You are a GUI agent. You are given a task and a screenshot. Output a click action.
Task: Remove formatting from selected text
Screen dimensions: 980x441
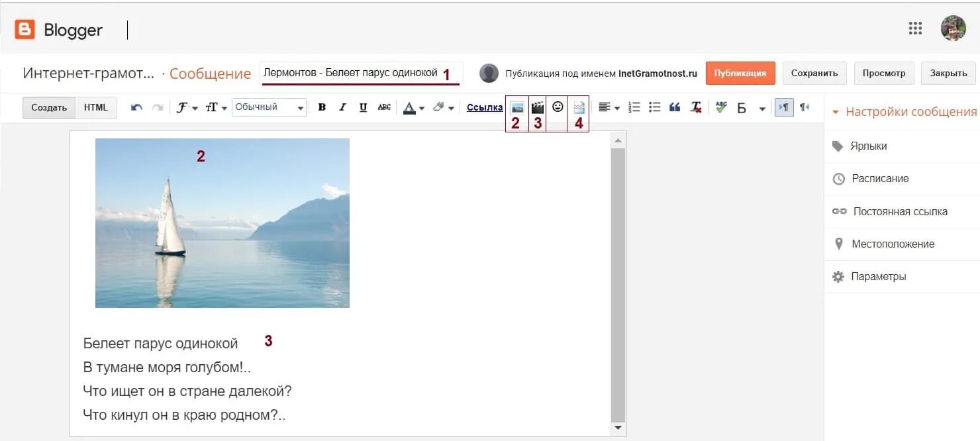(x=695, y=107)
